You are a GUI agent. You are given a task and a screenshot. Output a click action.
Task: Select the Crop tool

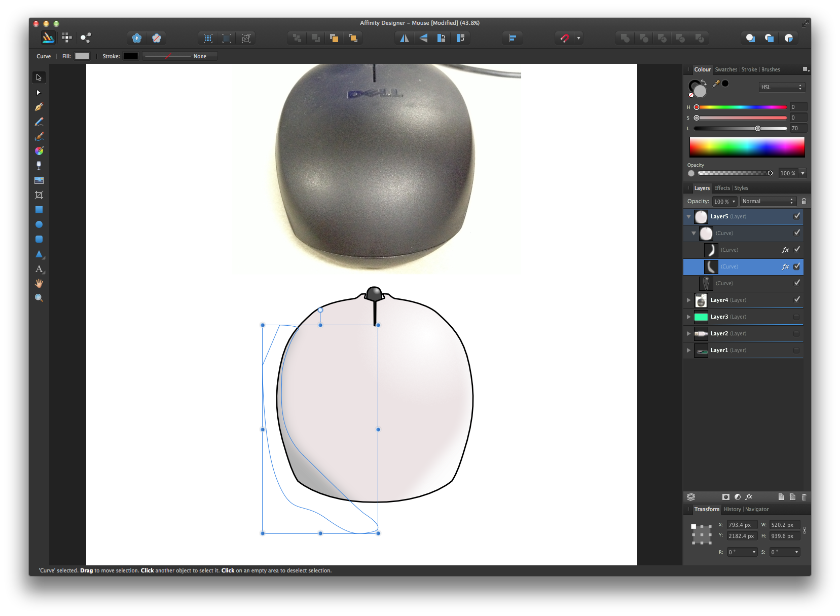coord(39,195)
